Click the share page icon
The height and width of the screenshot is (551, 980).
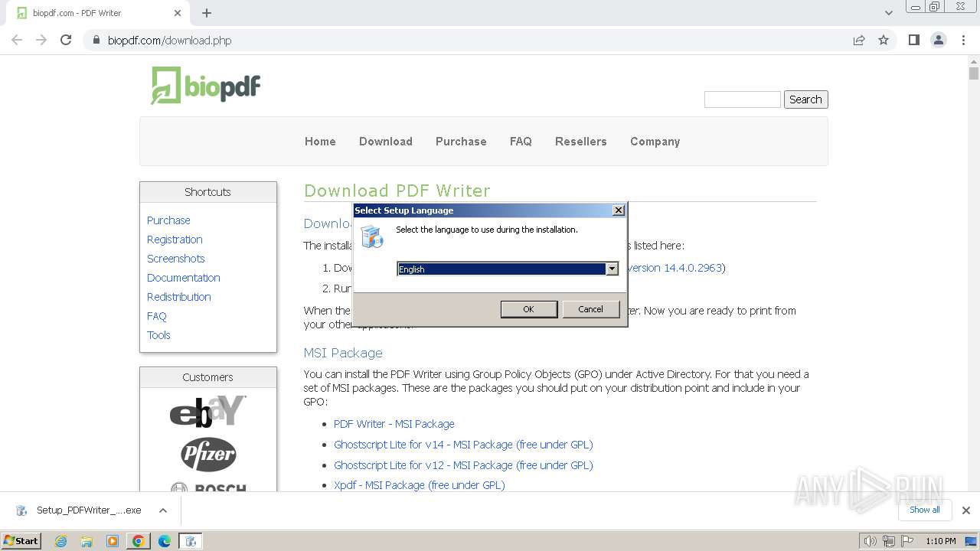tap(859, 40)
